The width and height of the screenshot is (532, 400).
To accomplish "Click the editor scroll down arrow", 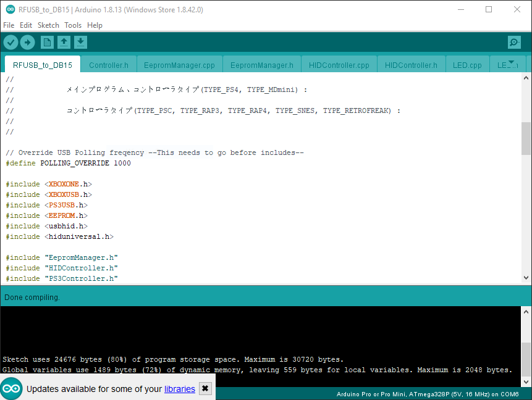I will (526, 278).
